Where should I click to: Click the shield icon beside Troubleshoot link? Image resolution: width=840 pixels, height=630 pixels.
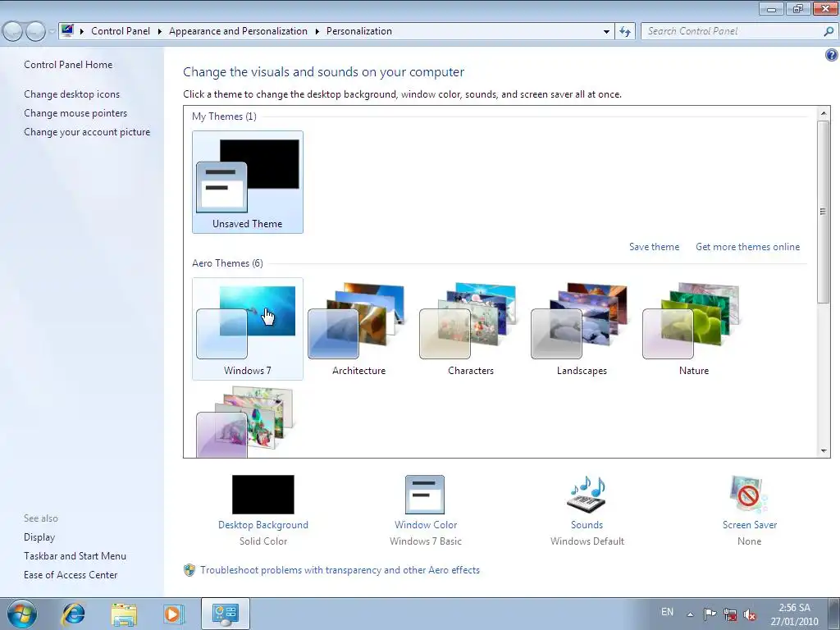(x=189, y=570)
